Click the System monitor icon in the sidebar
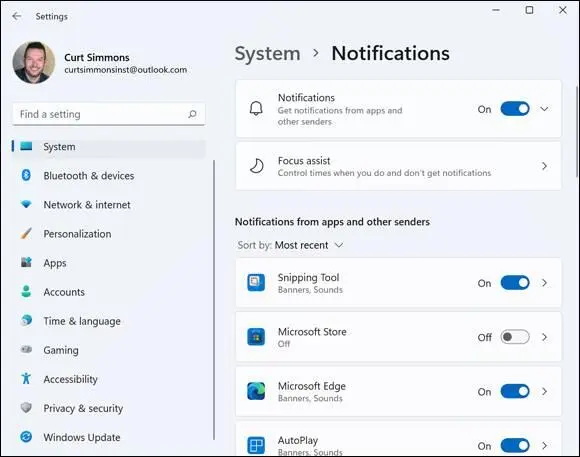The image size is (580, 457). 26,147
